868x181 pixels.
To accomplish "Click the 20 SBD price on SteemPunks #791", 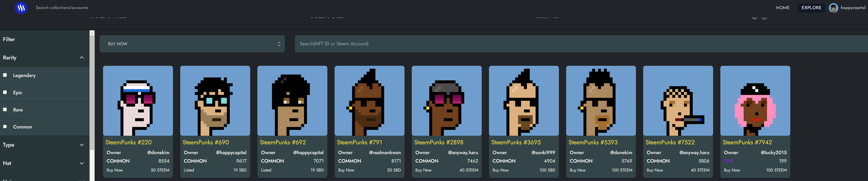I will (x=394, y=170).
